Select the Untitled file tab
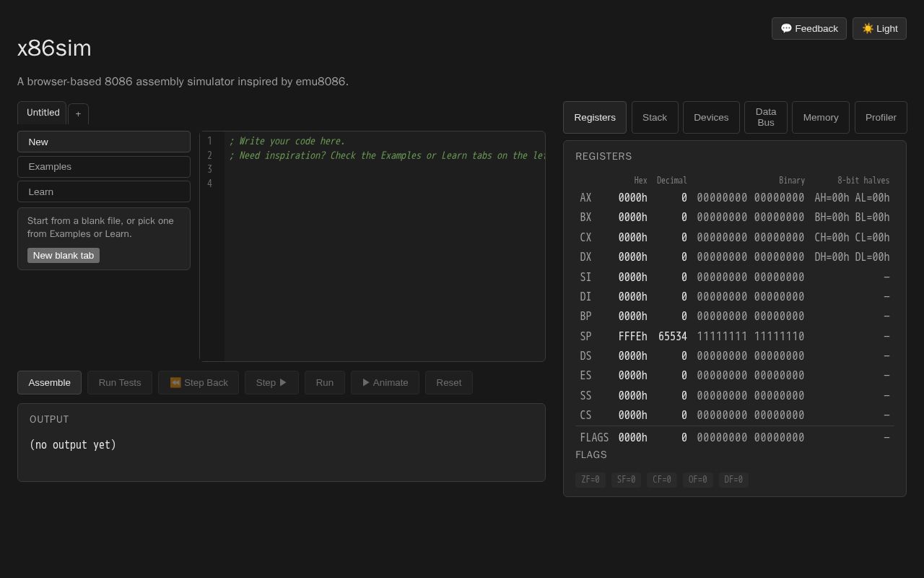This screenshot has width=924, height=578. point(43,113)
